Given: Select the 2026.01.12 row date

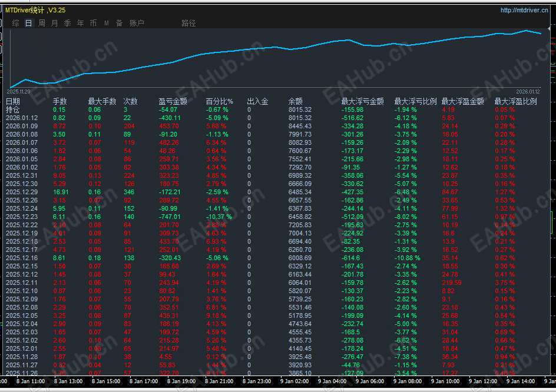Looking at the screenshot, I should [22, 118].
